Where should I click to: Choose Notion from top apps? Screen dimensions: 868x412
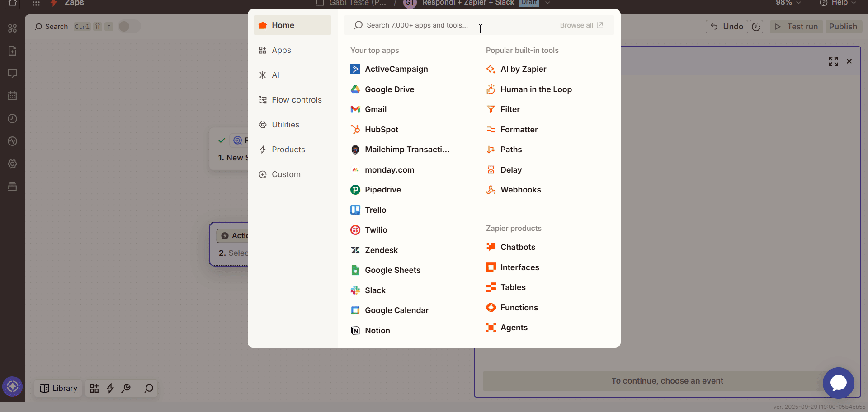point(370,331)
